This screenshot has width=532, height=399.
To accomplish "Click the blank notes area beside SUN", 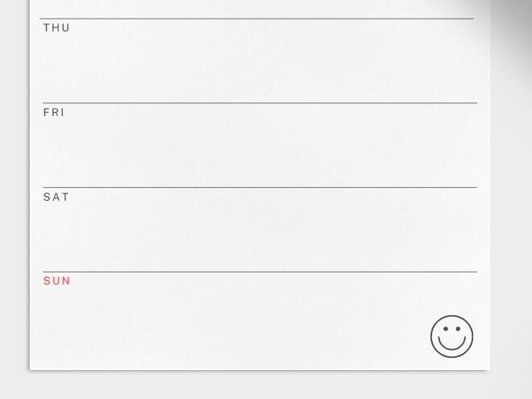I will 234,322.
